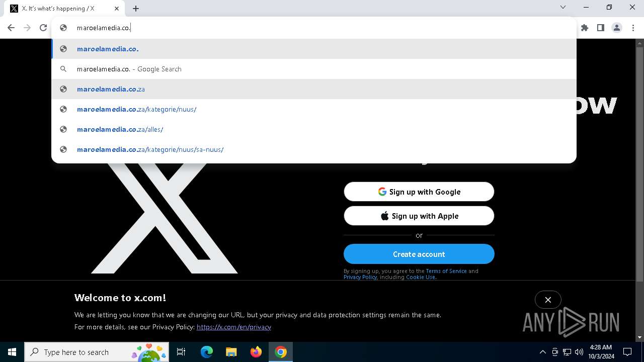Choose the maroelamedia.co. first suggestion
The height and width of the screenshot is (362, 644).
(x=314, y=49)
